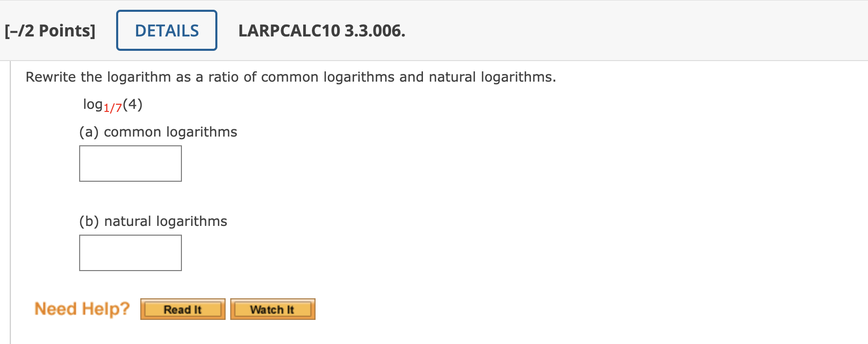Image resolution: width=868 pixels, height=344 pixels.
Task: Click inside the common logarithms answer box
Action: pyautogui.click(x=130, y=163)
